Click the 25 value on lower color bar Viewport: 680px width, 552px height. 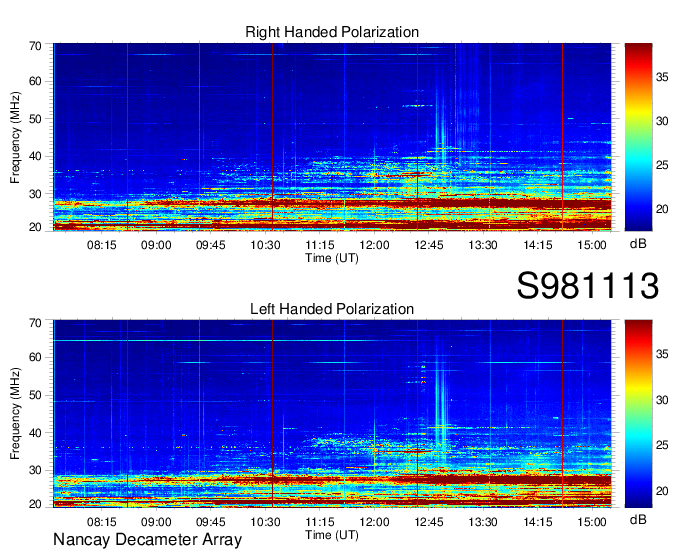click(662, 445)
